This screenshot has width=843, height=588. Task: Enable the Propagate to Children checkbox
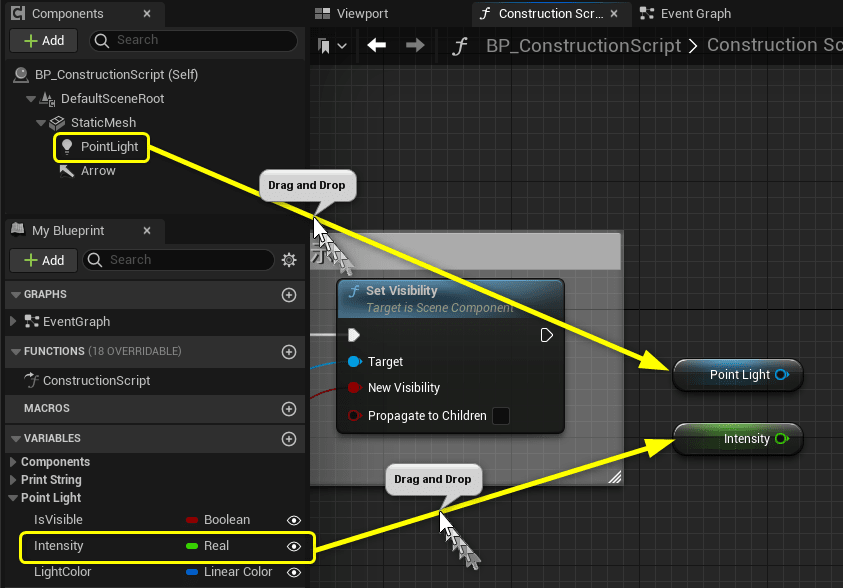[x=501, y=416]
